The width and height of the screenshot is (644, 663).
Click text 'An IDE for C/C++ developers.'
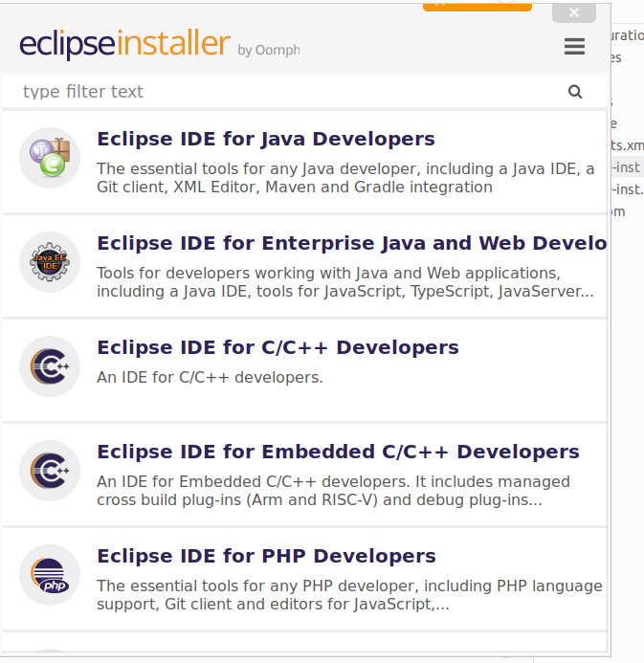click(210, 378)
